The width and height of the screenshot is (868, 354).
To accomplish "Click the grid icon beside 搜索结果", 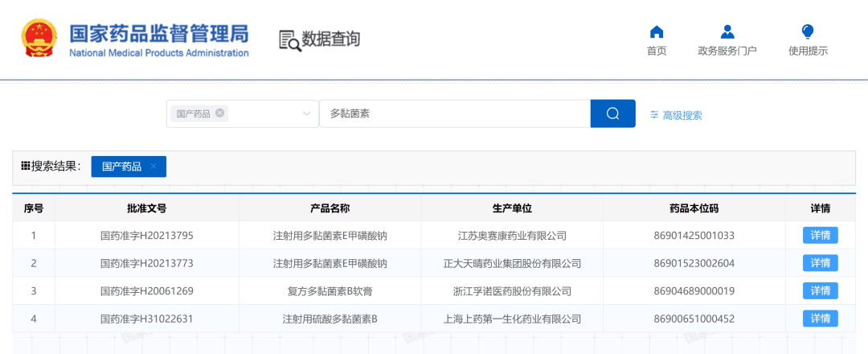I will point(25,166).
